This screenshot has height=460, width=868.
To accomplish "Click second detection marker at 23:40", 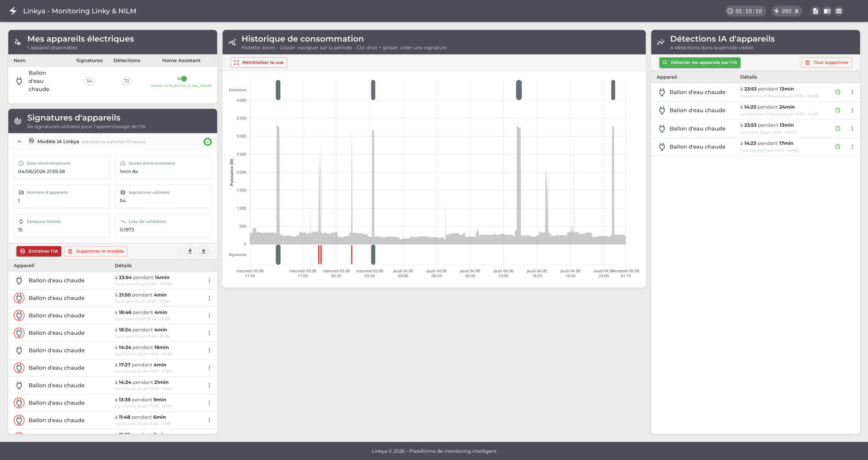I will tap(373, 90).
